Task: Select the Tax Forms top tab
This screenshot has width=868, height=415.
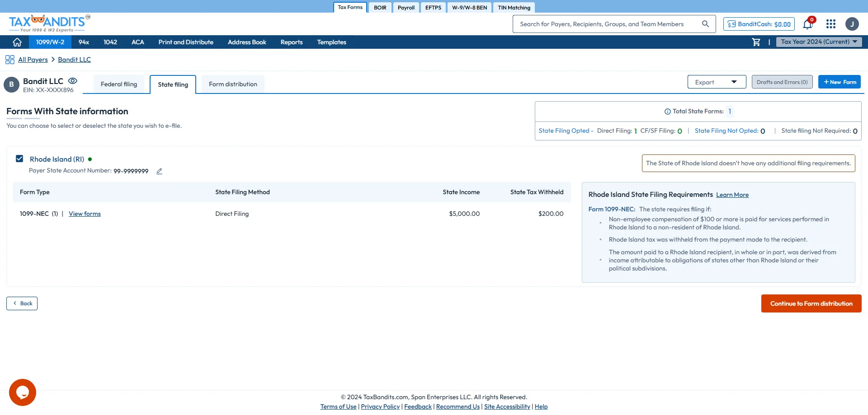Action: tap(350, 7)
